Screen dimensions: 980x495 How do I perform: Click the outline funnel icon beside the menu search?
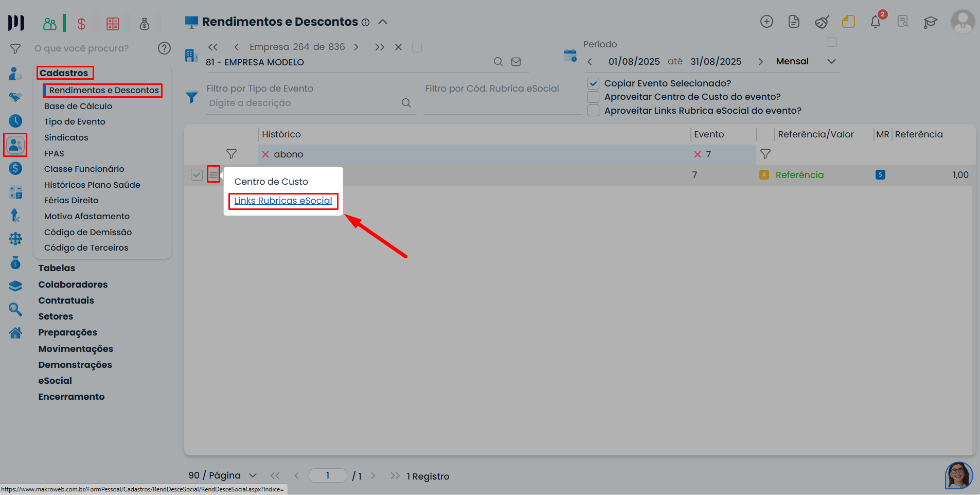coord(15,49)
